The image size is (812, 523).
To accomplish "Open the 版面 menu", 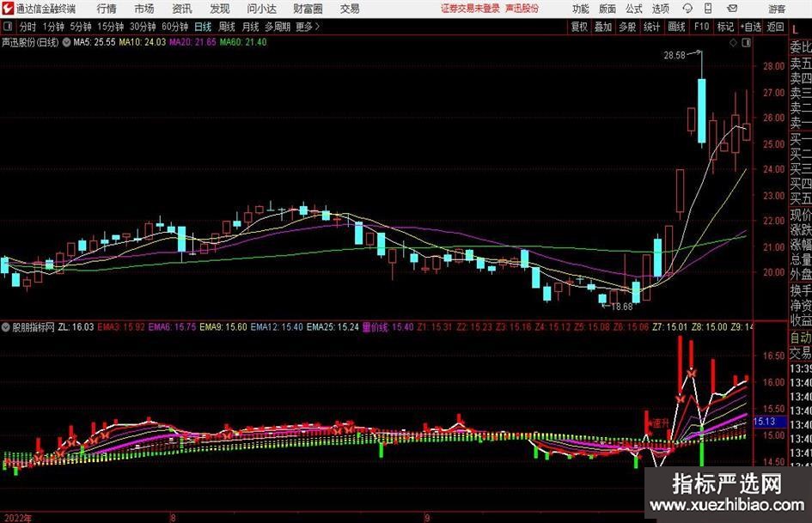I will point(607,9).
